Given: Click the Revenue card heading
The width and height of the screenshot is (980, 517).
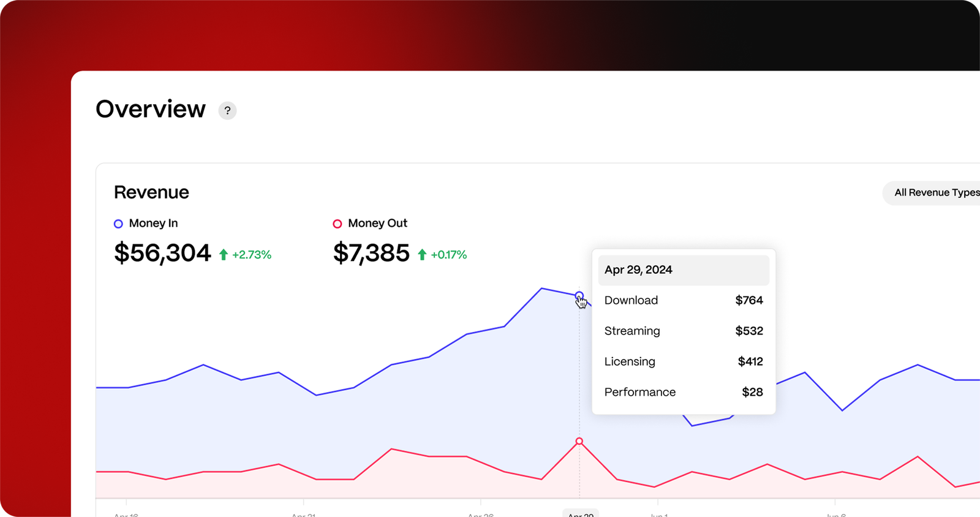Looking at the screenshot, I should 151,192.
